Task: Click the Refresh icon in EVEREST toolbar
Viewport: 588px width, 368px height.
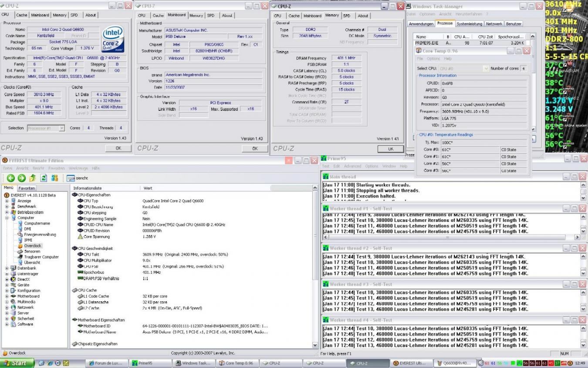Action: click(44, 178)
